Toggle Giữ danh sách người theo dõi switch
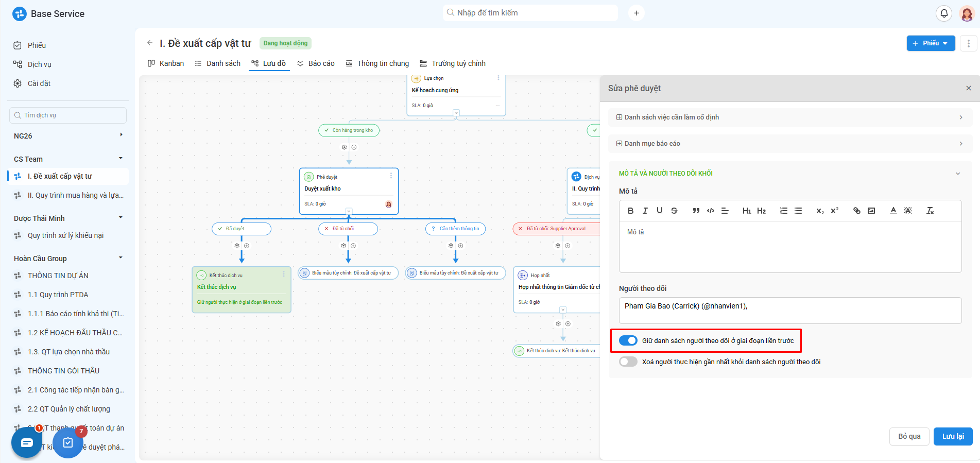 tap(628, 340)
